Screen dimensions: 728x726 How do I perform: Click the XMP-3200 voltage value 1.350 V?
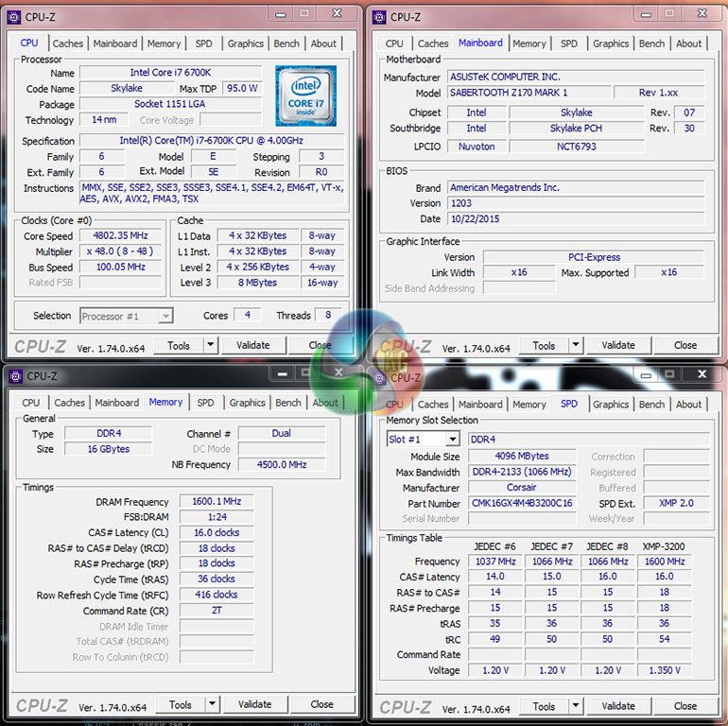tap(665, 670)
